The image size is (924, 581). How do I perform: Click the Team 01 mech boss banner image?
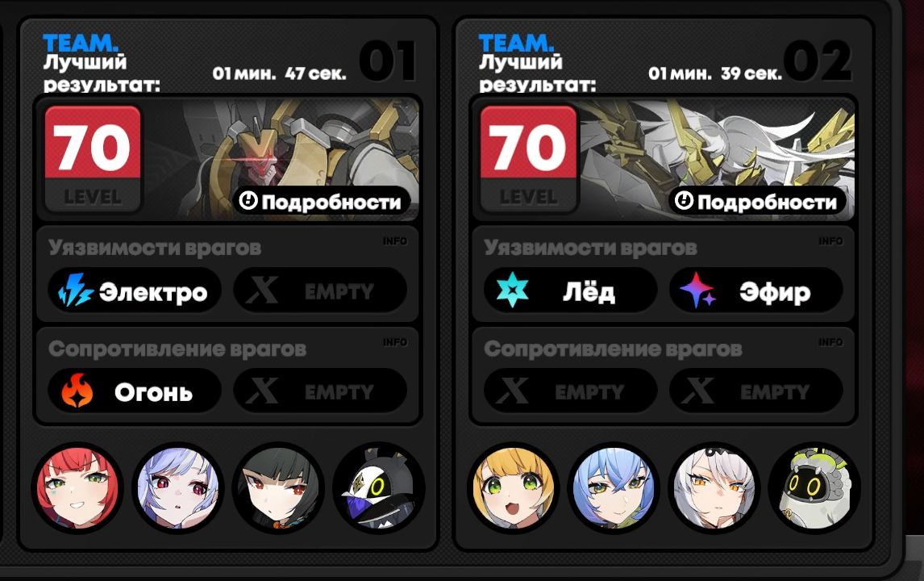point(283,144)
